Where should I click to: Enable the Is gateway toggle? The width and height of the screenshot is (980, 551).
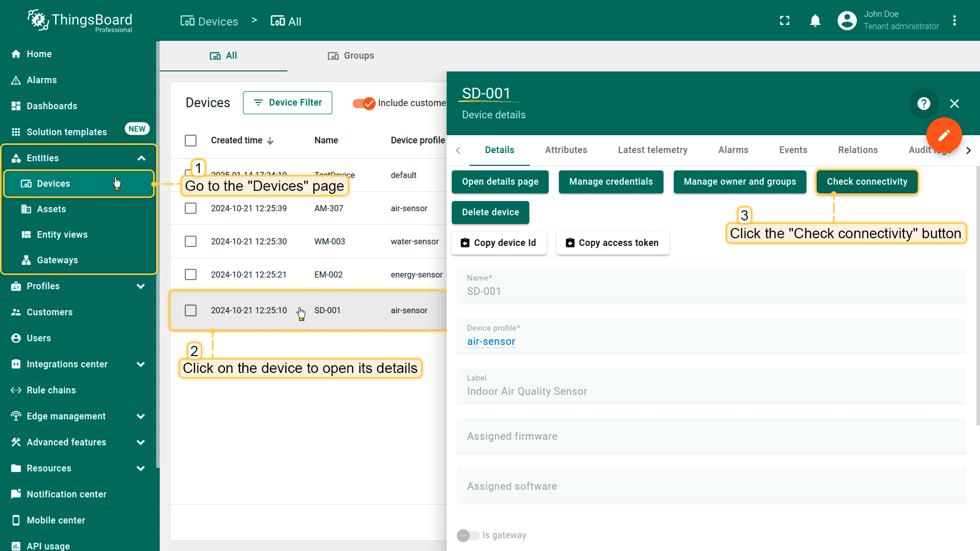[468, 535]
